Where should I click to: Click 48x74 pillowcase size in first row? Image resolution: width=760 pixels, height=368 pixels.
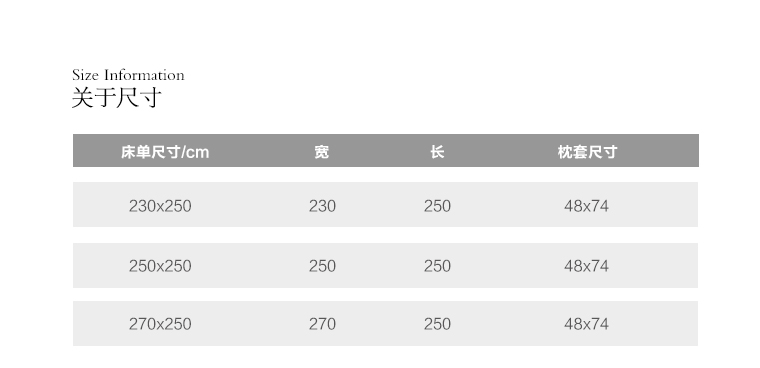coord(586,206)
